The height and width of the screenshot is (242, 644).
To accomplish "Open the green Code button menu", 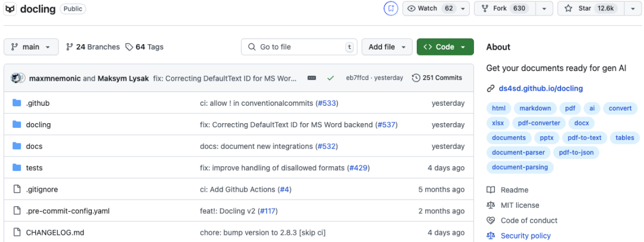I will pos(445,47).
